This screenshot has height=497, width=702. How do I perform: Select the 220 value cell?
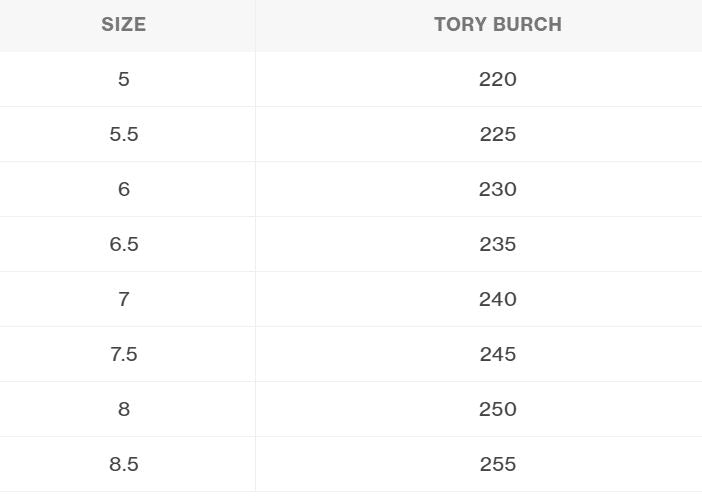click(x=497, y=79)
